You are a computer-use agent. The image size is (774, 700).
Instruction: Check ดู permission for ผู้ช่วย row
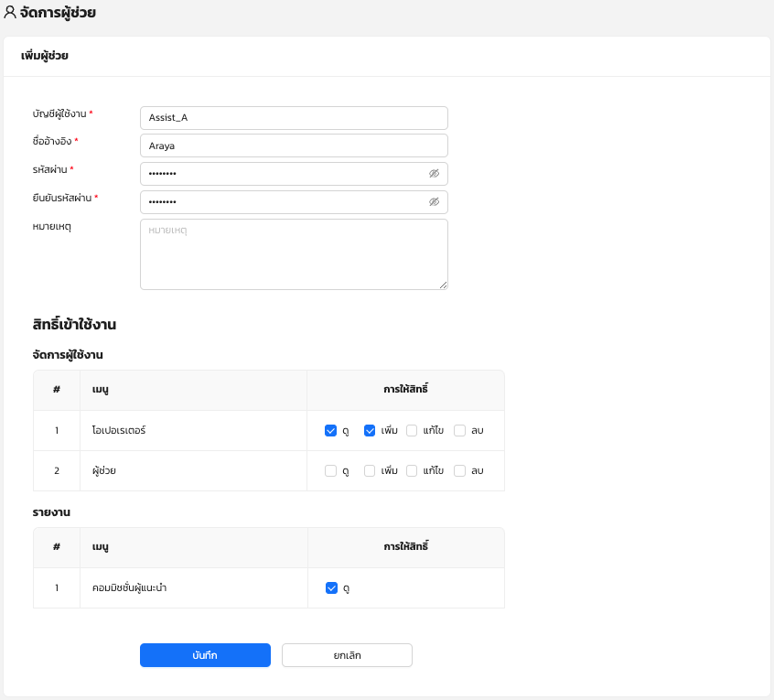point(331,471)
